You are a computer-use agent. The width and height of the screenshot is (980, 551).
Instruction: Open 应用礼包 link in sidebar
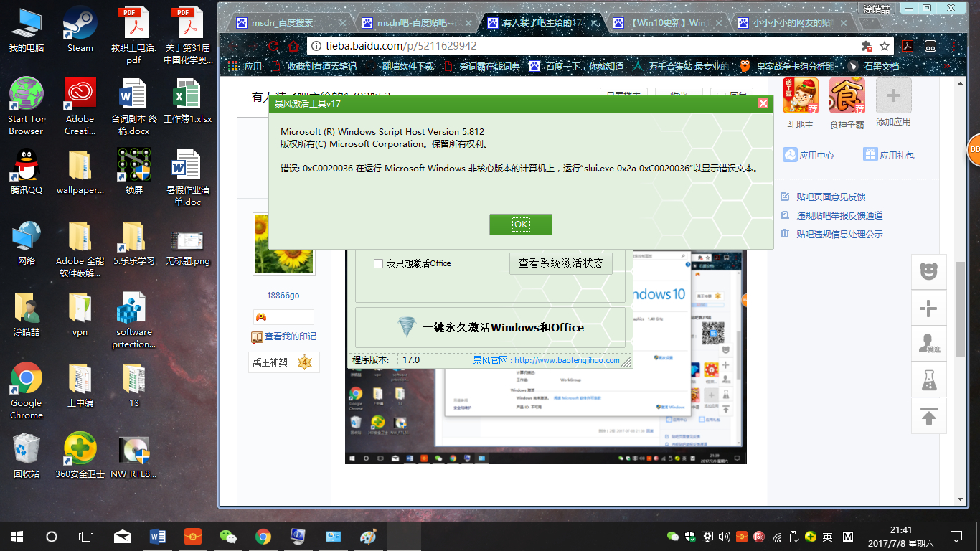point(888,155)
